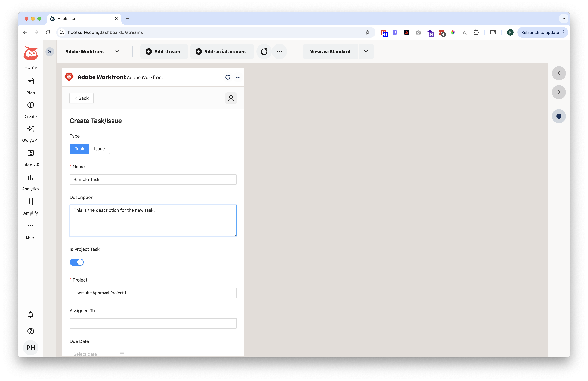Select the Issue type
Viewport: 588px width, 381px height.
pyautogui.click(x=100, y=149)
